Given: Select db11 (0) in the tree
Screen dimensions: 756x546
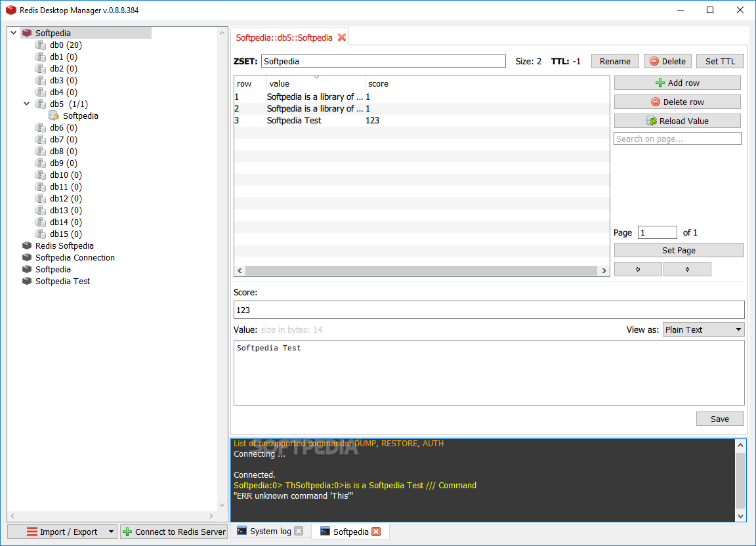Looking at the screenshot, I should tap(66, 186).
